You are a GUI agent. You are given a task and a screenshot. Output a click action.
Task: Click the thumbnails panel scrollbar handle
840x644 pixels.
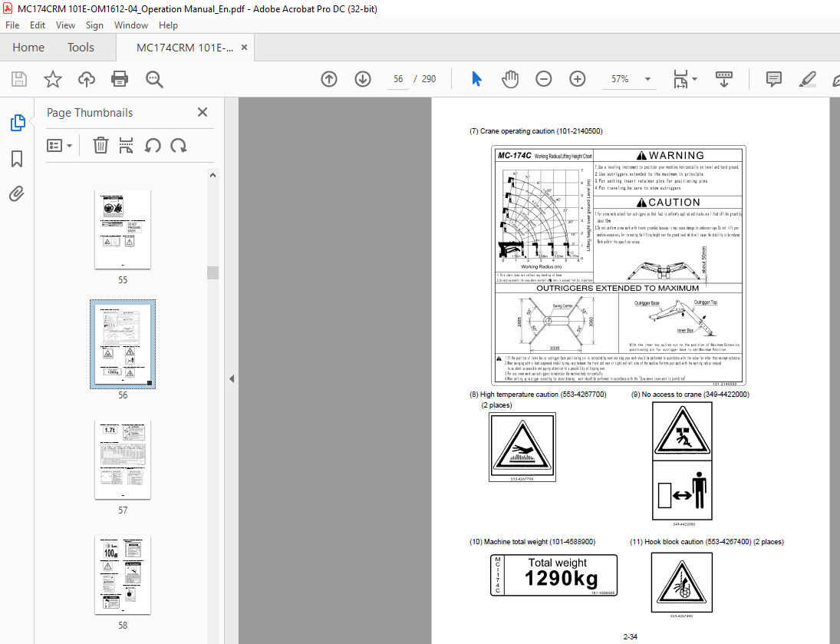coord(212,272)
